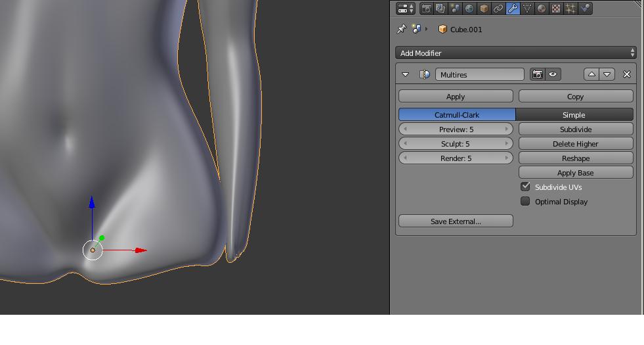Click the Save External button
The height and width of the screenshot is (345, 644).
pyautogui.click(x=456, y=221)
